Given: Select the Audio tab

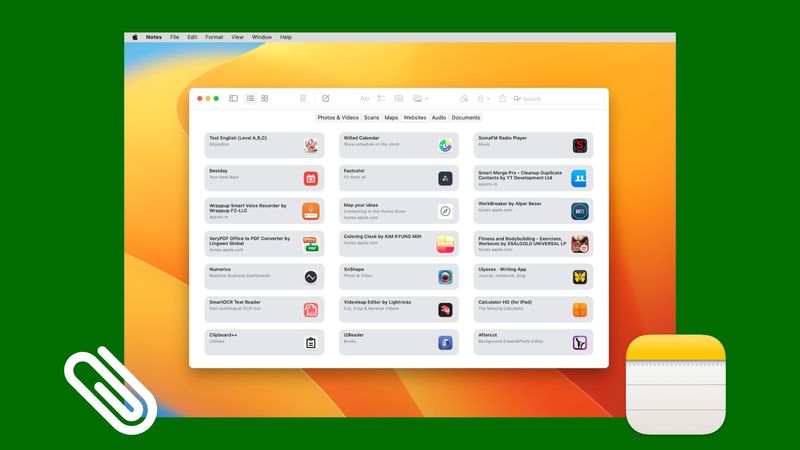Looking at the screenshot, I should coord(439,117).
